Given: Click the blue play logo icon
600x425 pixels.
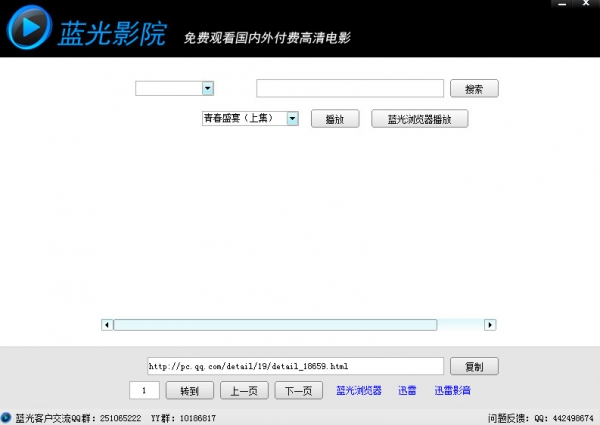Looking at the screenshot, I should pyautogui.click(x=29, y=28).
